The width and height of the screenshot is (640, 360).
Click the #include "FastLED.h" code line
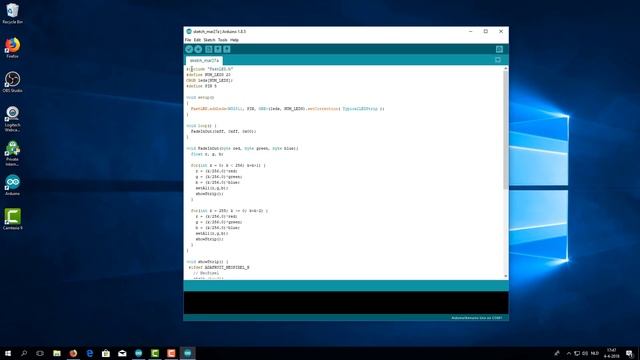point(210,69)
